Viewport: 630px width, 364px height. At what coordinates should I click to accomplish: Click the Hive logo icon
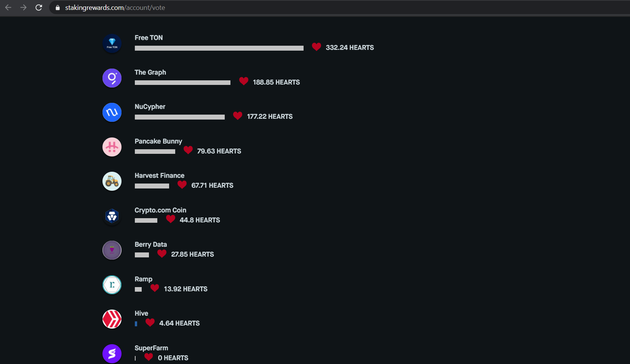tap(112, 319)
